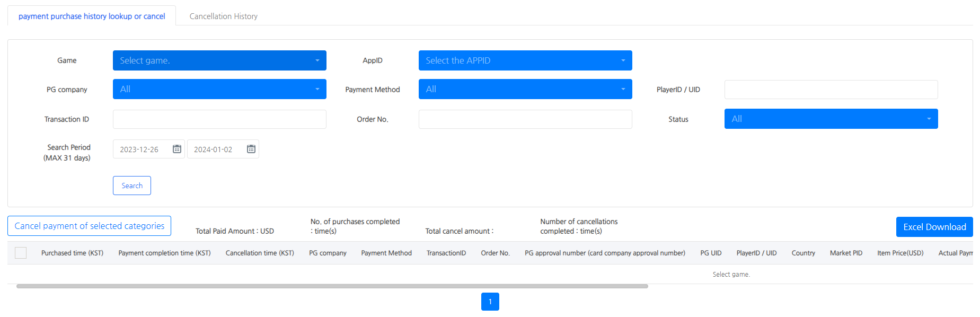Click Excel Download button
The width and height of the screenshot is (980, 317).
[x=934, y=227]
